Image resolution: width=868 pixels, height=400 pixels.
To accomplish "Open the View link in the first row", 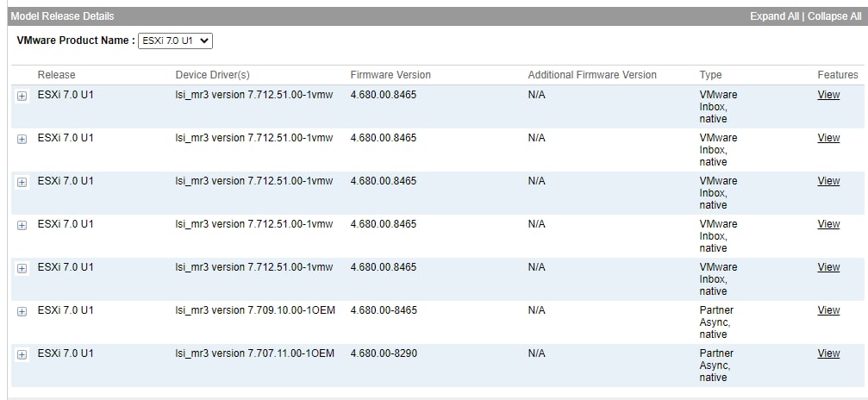I will [x=828, y=94].
